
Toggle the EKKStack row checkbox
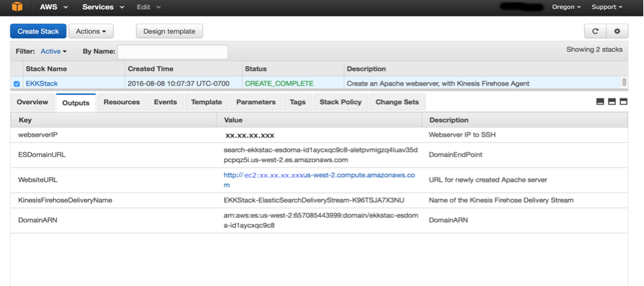17,84
